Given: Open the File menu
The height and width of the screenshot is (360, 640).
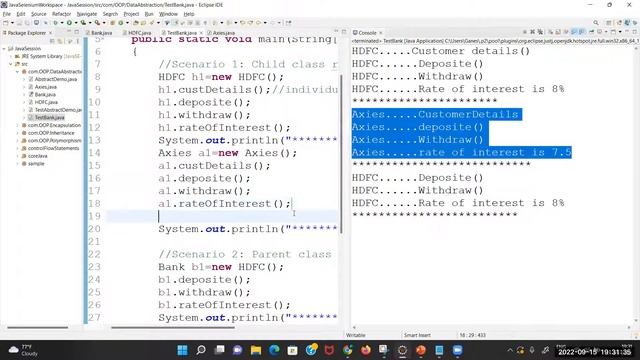Looking at the screenshot, I should coord(7,14).
